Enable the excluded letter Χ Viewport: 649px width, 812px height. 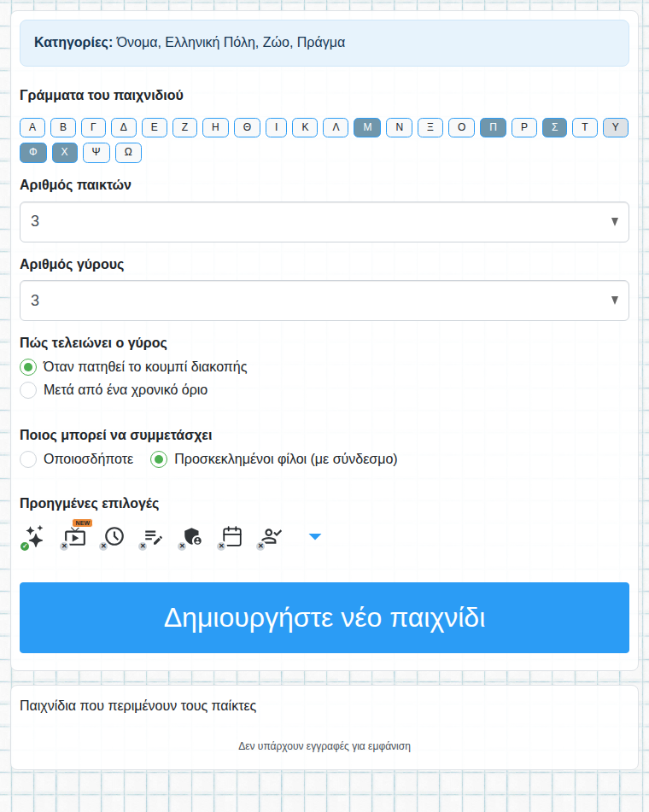[65, 153]
